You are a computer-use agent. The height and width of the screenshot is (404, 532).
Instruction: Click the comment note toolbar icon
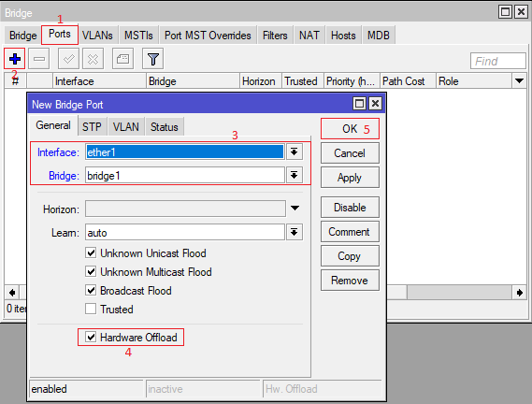coord(122,59)
